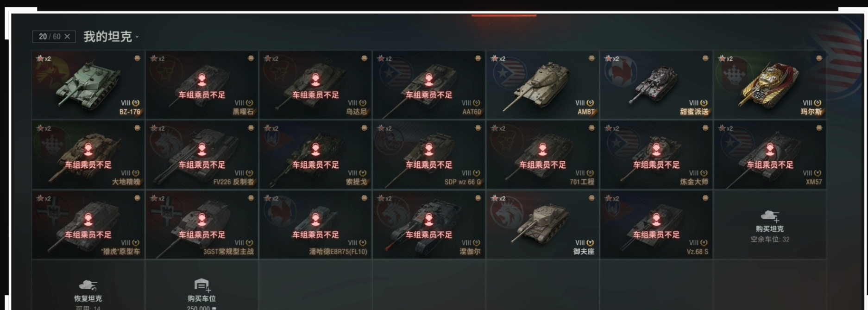Click the coin icon on BZ-176 card
This screenshot has height=310, width=868.
click(137, 58)
